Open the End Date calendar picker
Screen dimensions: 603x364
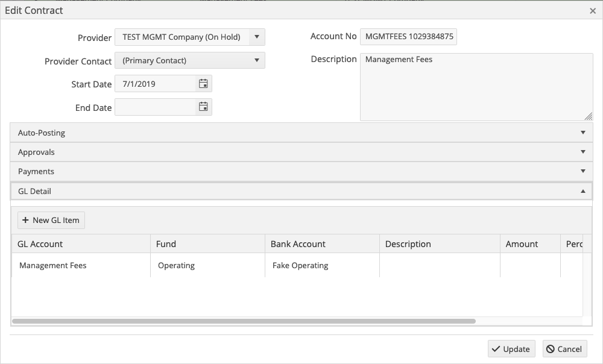coord(203,107)
